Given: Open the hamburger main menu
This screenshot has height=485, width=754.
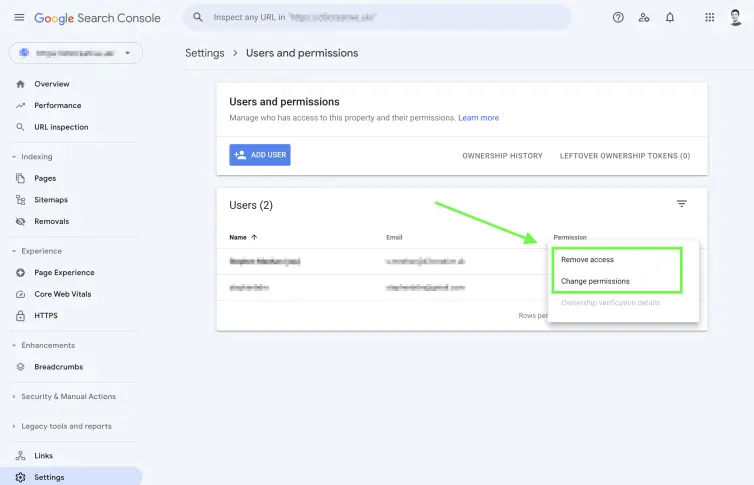Looking at the screenshot, I should 19,17.
